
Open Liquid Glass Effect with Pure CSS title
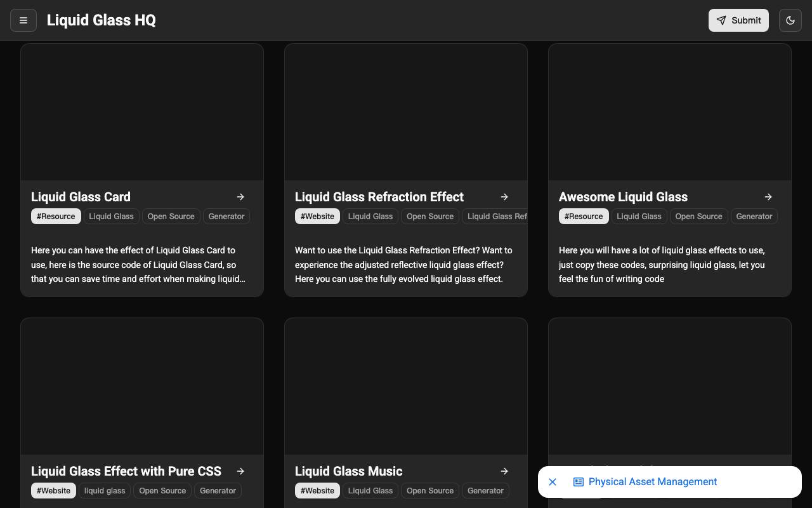click(126, 471)
